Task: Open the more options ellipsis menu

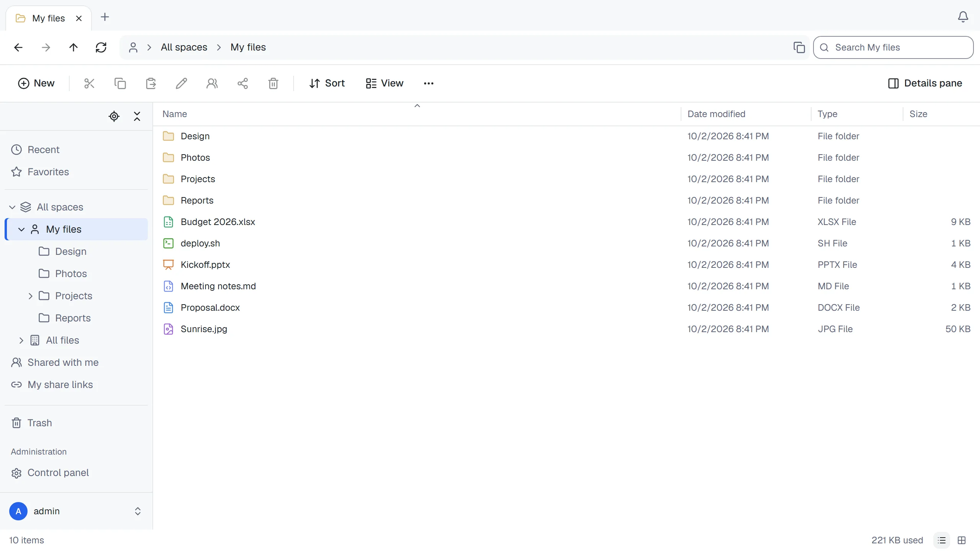Action: click(x=429, y=83)
